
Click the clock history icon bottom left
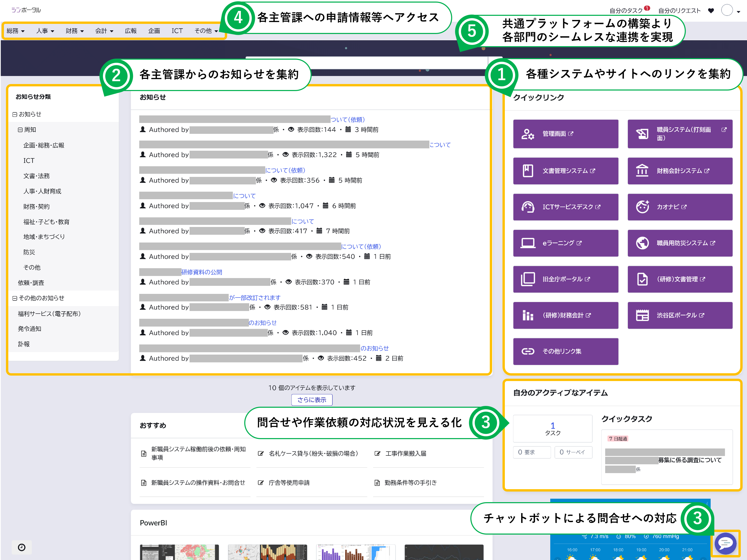pyautogui.click(x=22, y=547)
